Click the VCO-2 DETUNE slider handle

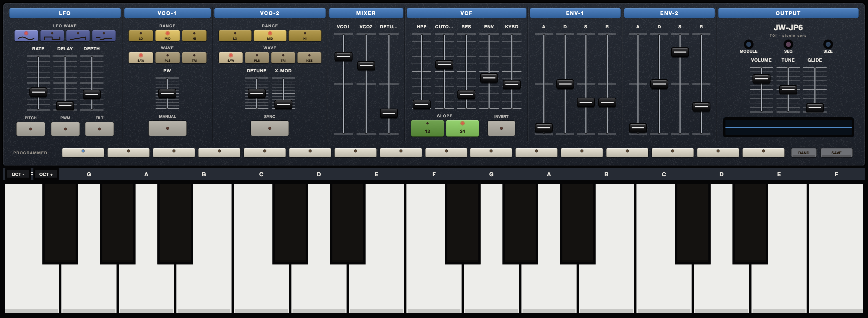[256, 93]
